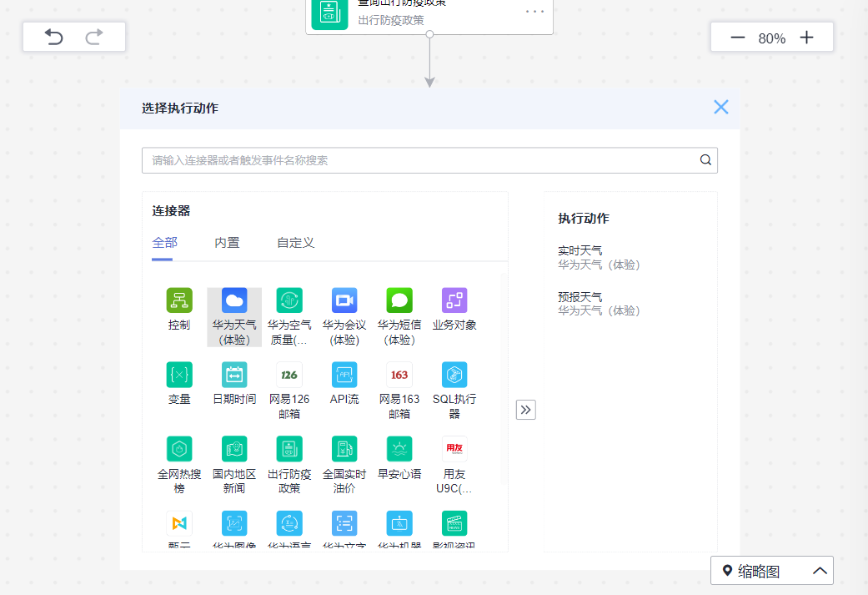The image size is (868, 595).
Task: Choose the 网易163邮箱 connector
Action: point(399,391)
